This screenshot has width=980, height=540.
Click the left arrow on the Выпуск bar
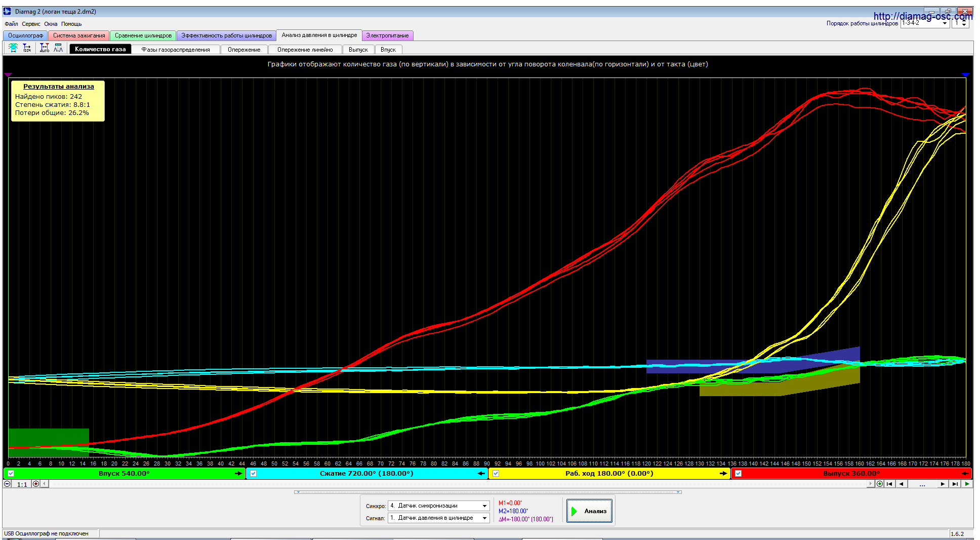coord(965,474)
